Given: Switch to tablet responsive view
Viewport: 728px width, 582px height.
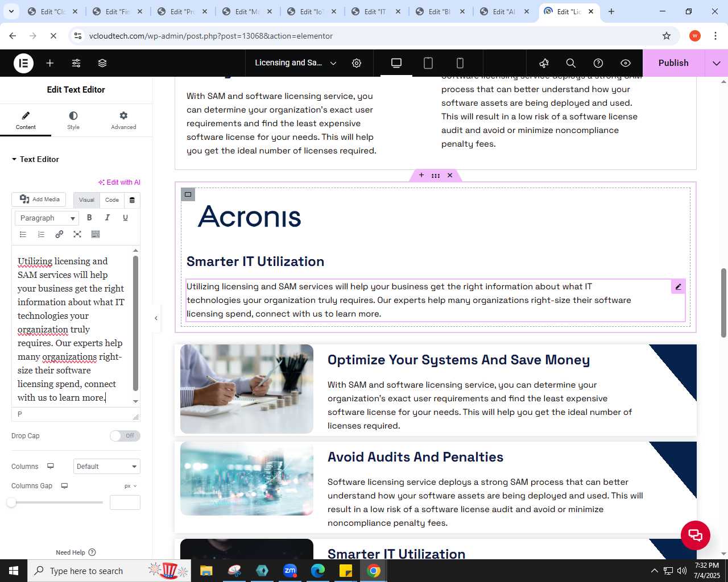Looking at the screenshot, I should (x=428, y=63).
